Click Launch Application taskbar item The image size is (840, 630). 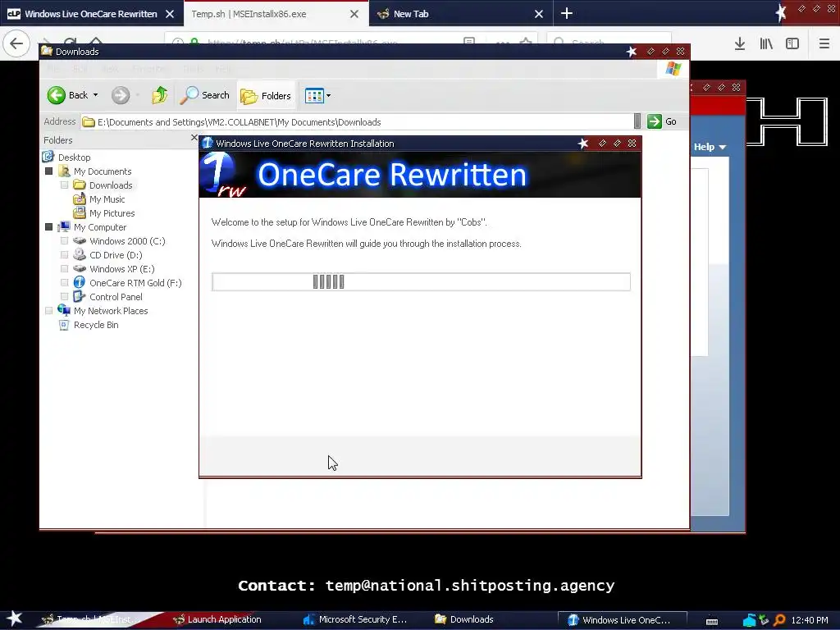(x=217, y=619)
